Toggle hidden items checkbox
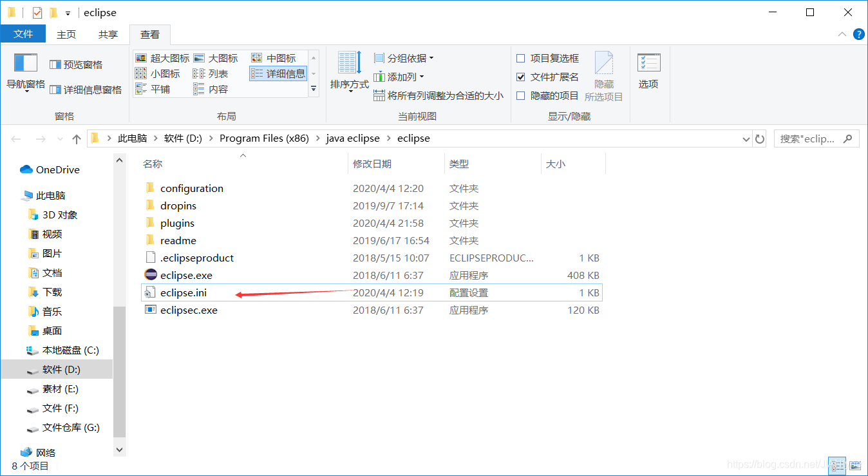 547,95
